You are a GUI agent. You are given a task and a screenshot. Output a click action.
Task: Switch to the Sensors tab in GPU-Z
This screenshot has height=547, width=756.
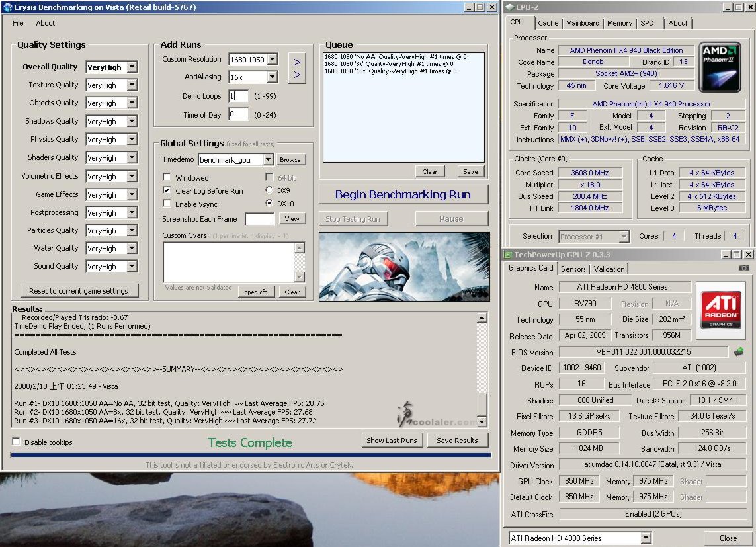point(573,269)
